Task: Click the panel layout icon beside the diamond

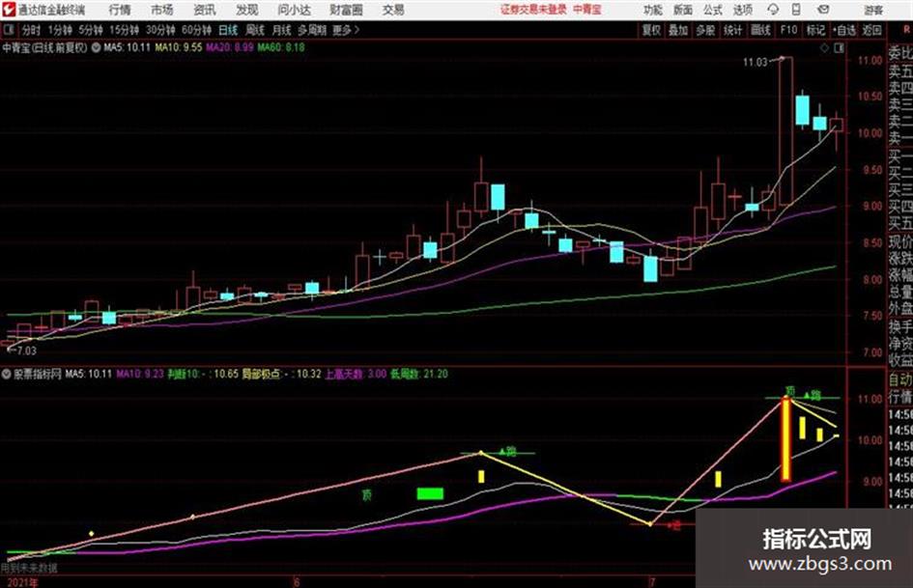Action: 839,48
